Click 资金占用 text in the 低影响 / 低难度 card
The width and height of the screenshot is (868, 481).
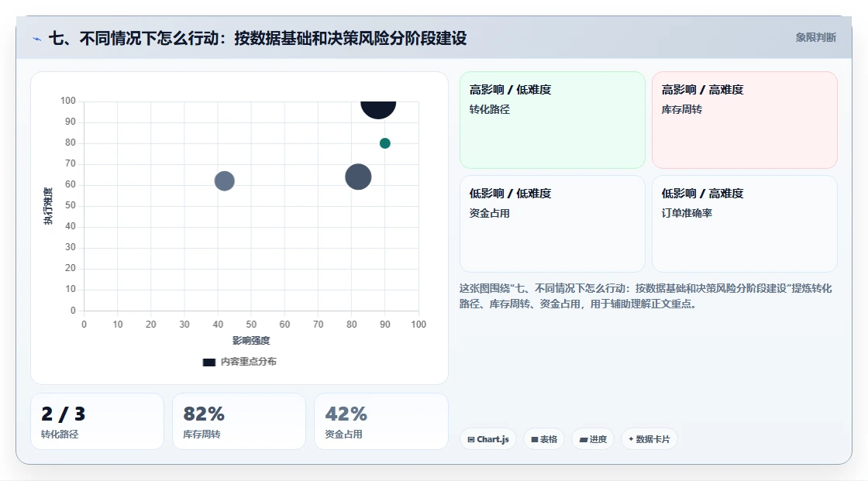[x=489, y=213]
